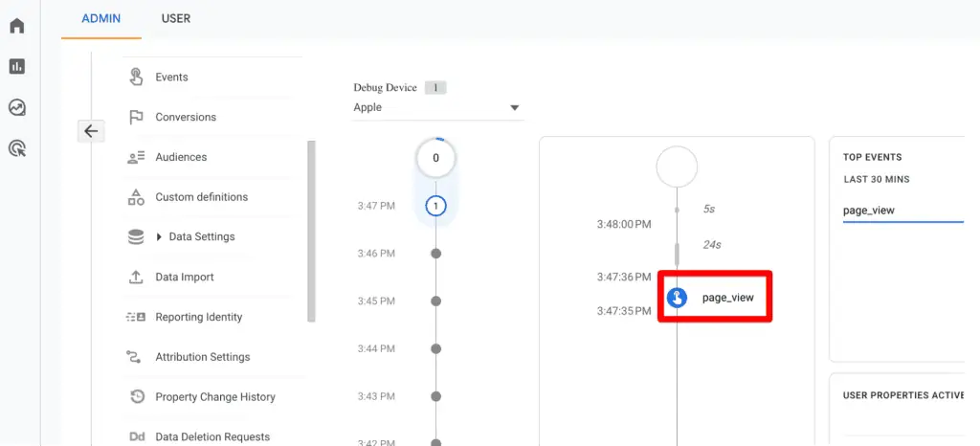Click the 5s interval label
Screen dimensions: 980x446
(x=709, y=210)
